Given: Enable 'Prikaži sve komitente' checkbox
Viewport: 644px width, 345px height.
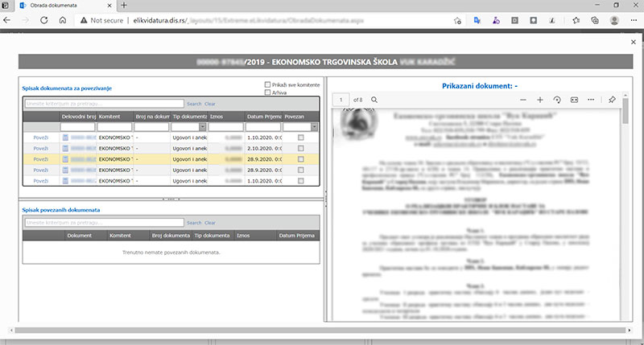Looking at the screenshot, I should tap(268, 84).
